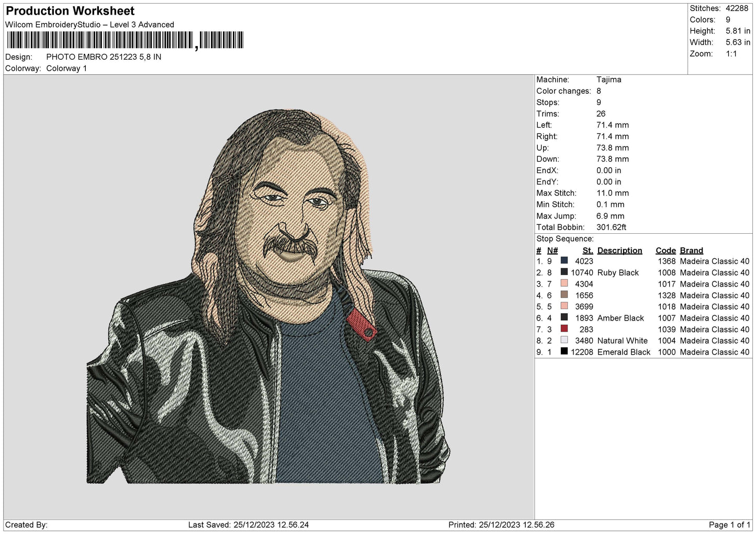Click the 'Brand' column header

pos(691,251)
